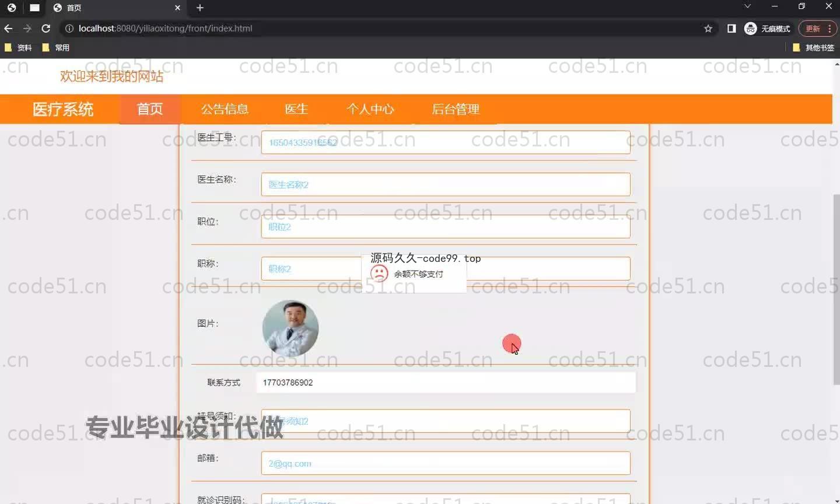Reload the page with refresh icon
The width and height of the screenshot is (840, 504).
pyautogui.click(x=46, y=28)
